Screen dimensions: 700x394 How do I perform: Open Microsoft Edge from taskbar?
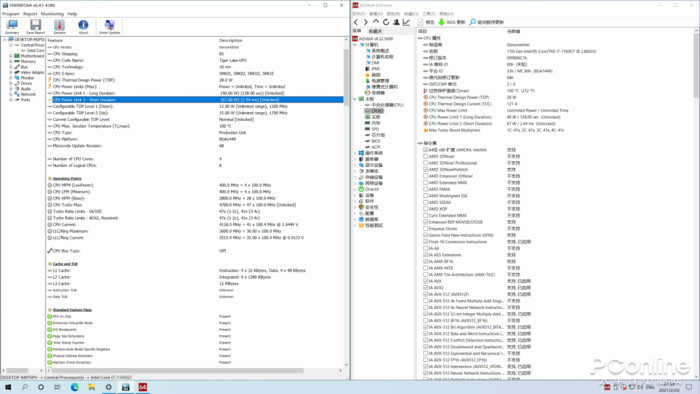75,387
